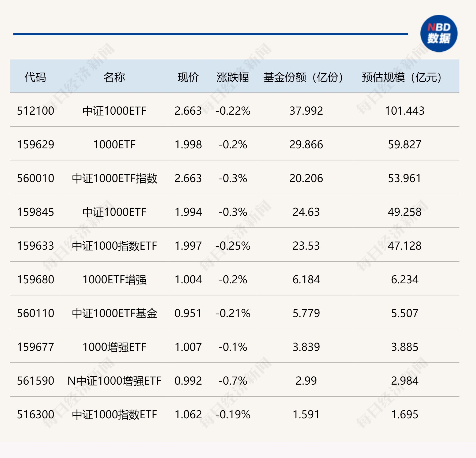Click the change value -0.25%
Screen dimensions: 476x458
click(x=233, y=246)
